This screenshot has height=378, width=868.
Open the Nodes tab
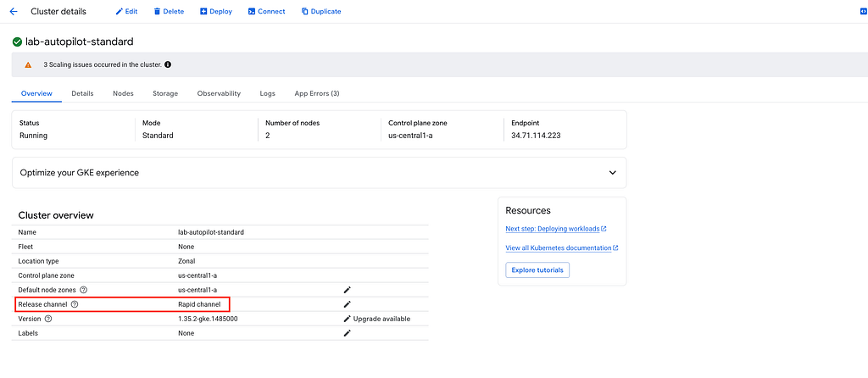123,93
